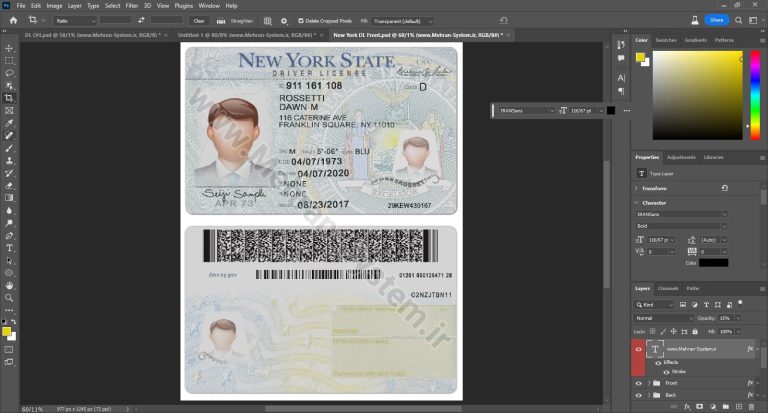768x413 pixels.
Task: Select the Gradient tool
Action: 9,198
